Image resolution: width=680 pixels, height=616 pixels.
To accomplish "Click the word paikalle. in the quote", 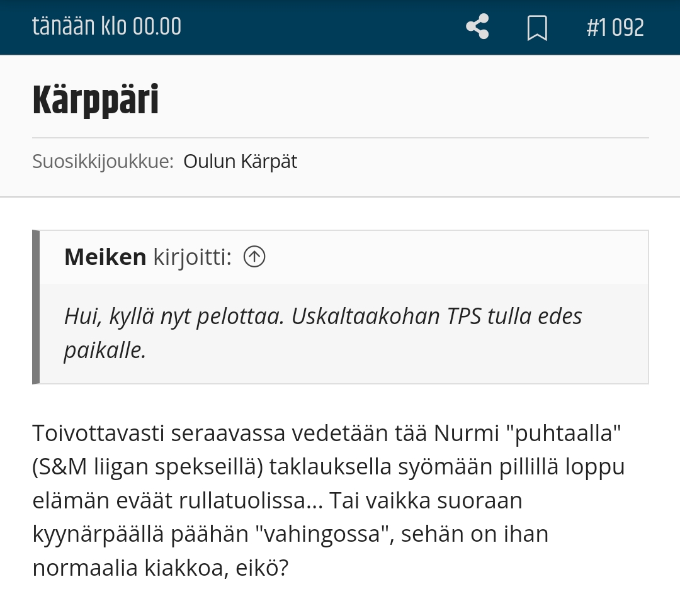I will point(105,350).
